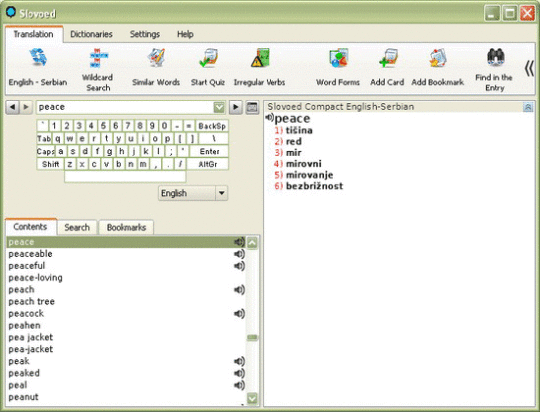Toggle Shift key on virtual keyboard

click(x=50, y=164)
